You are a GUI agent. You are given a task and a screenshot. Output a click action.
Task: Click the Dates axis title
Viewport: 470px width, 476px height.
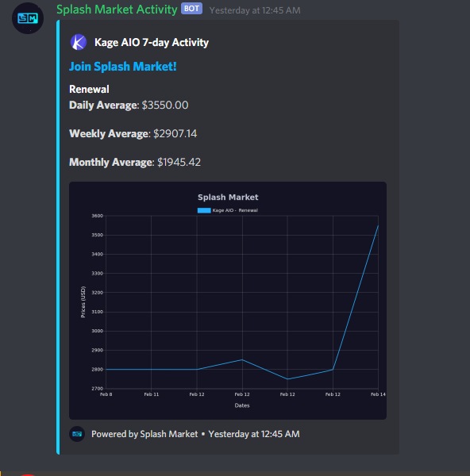(242, 405)
